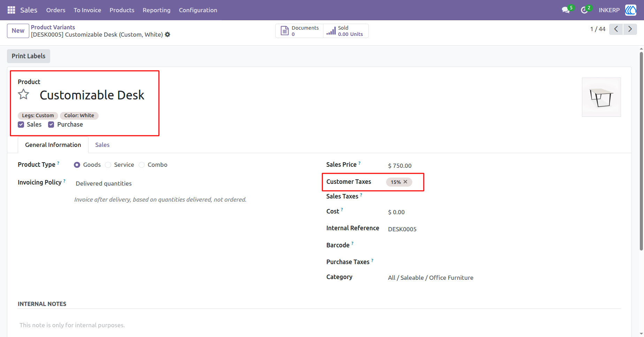Toggle the Purchase checkbox
Viewport: 644px width, 337px height.
click(51, 125)
